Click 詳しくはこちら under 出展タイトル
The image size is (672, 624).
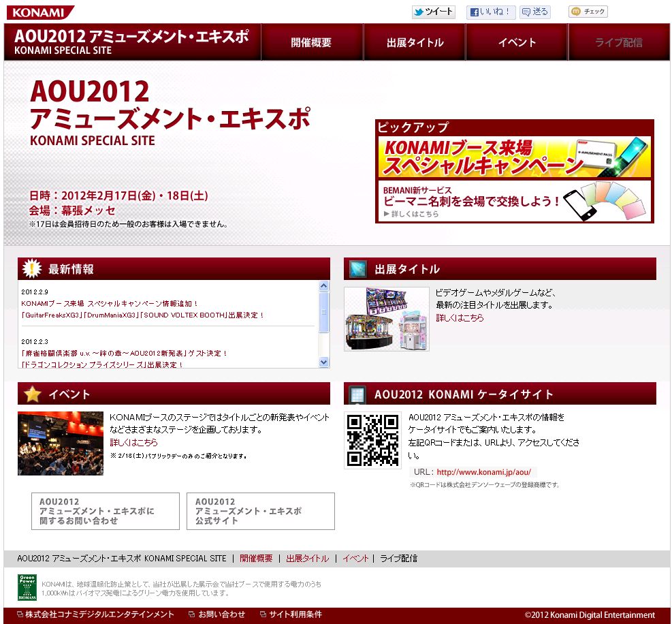(460, 317)
